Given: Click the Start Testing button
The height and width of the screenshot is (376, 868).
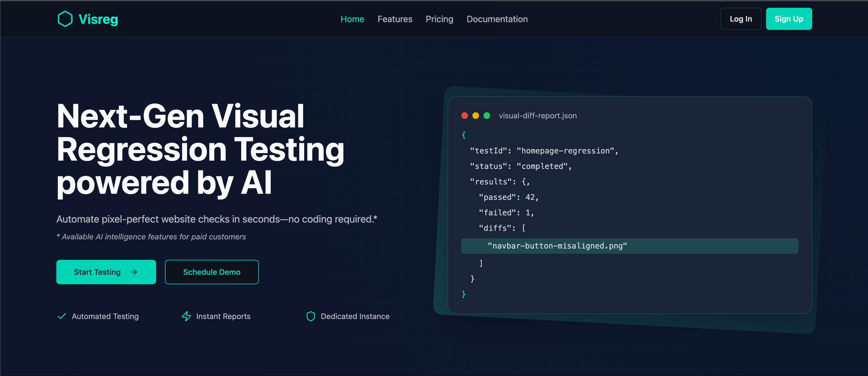Looking at the screenshot, I should [x=106, y=272].
